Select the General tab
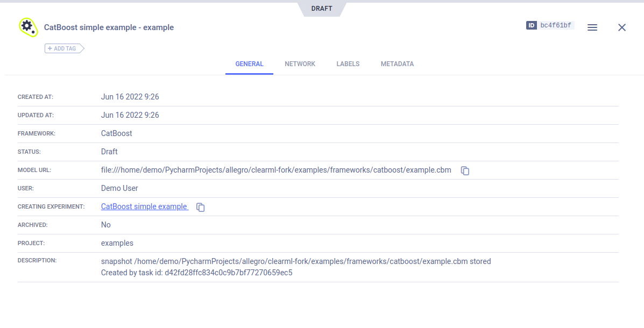This screenshot has height=328, width=644. point(249,64)
